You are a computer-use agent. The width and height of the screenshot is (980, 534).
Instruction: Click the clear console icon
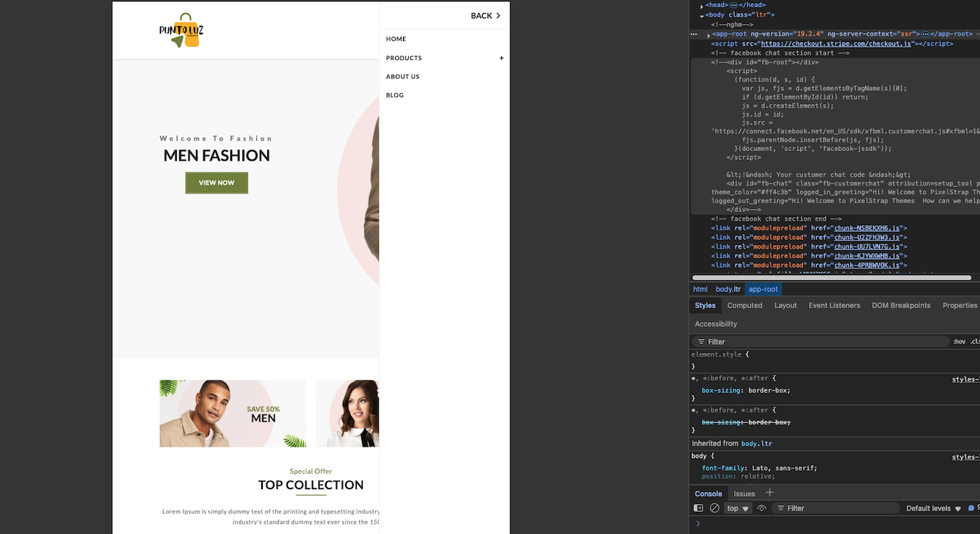point(714,508)
